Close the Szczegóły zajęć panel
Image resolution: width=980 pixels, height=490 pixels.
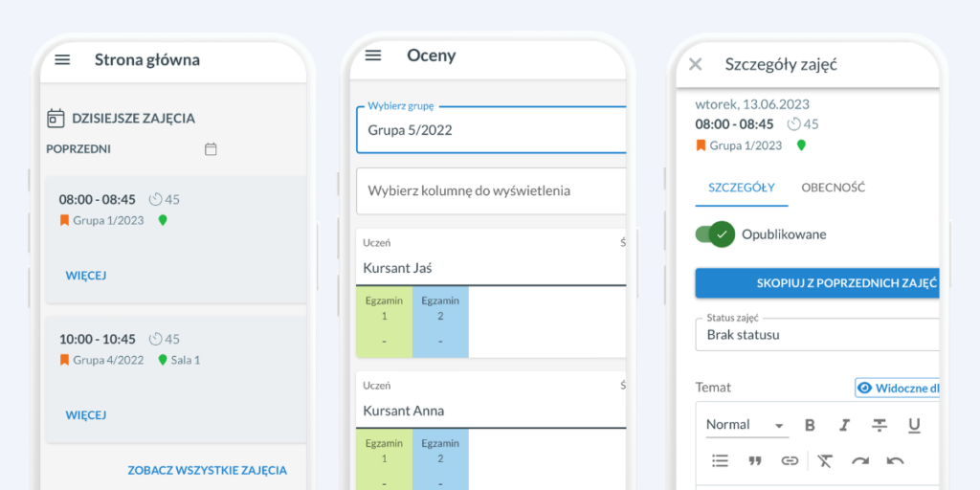[x=696, y=64]
